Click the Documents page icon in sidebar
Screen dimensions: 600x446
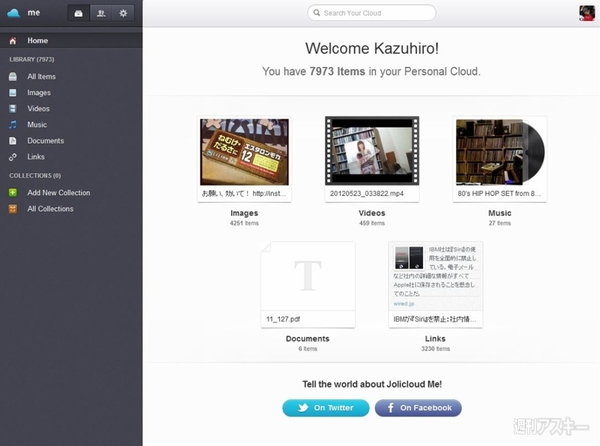pos(13,141)
